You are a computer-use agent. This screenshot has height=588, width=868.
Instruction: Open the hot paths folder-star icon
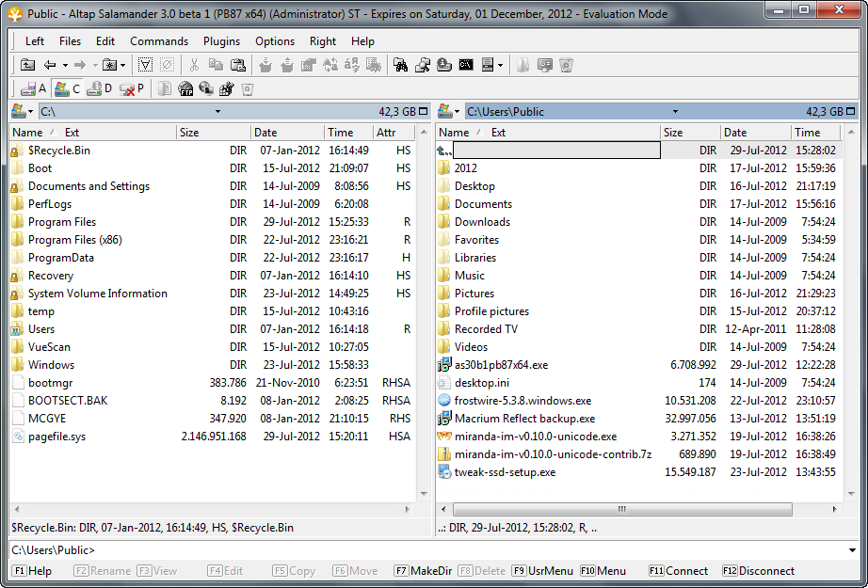click(109, 65)
